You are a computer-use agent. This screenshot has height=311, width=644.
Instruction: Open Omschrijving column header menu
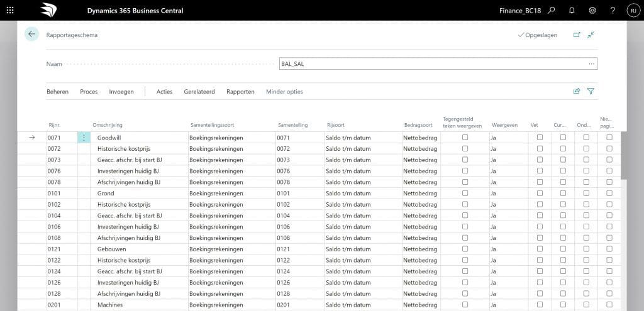pos(108,125)
